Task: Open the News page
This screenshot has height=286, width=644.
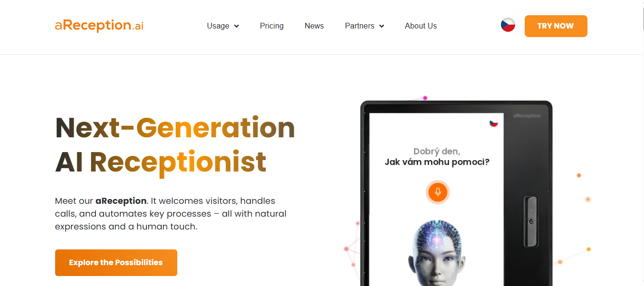Action: point(314,26)
